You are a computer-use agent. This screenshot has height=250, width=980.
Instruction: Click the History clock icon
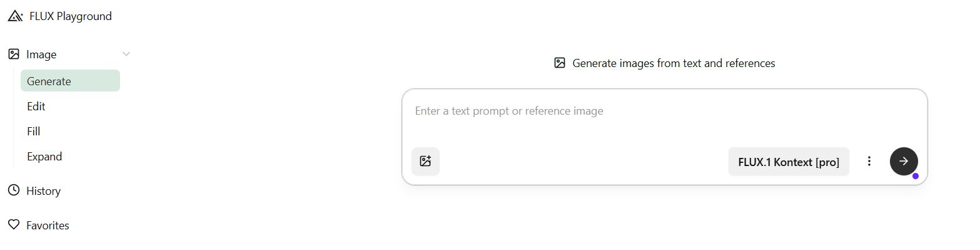(x=14, y=190)
